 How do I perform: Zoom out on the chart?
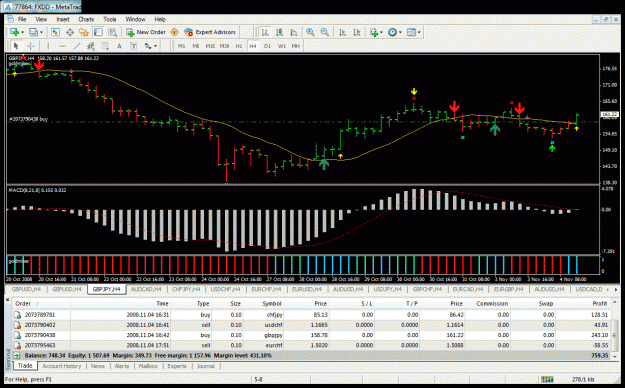pyautogui.click(x=324, y=32)
